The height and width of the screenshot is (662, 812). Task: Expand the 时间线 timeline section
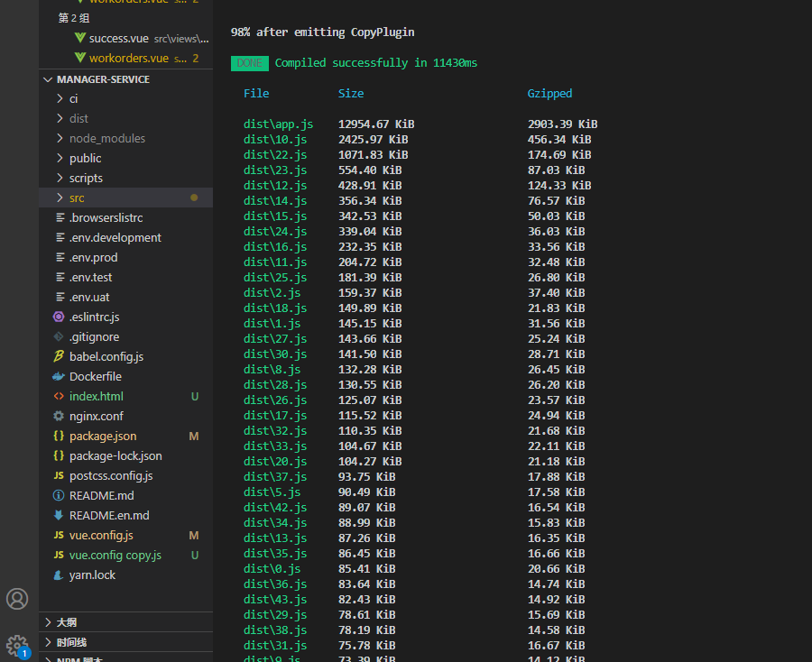tap(48, 642)
